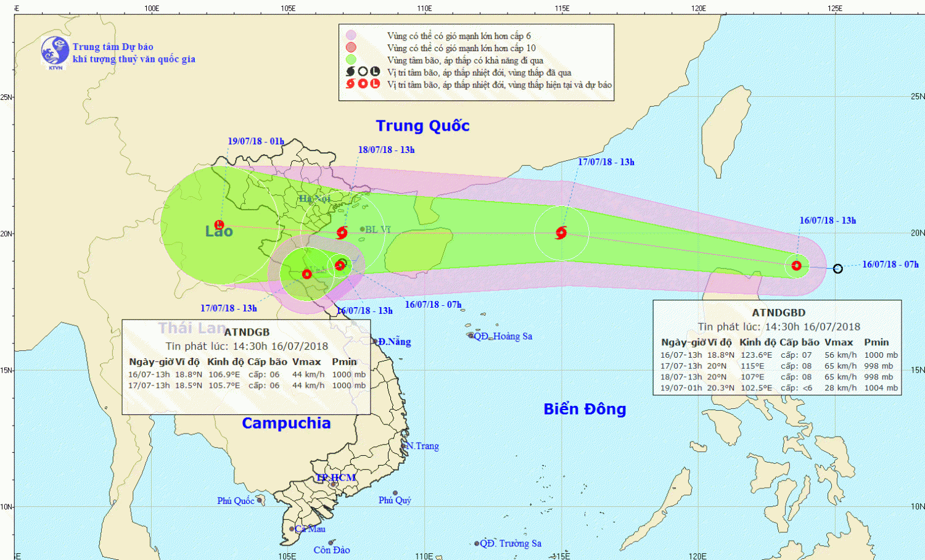Image resolution: width=925 pixels, height=560 pixels.
Task: Click the 28 km/h Vmax cell
Action: click(x=841, y=388)
